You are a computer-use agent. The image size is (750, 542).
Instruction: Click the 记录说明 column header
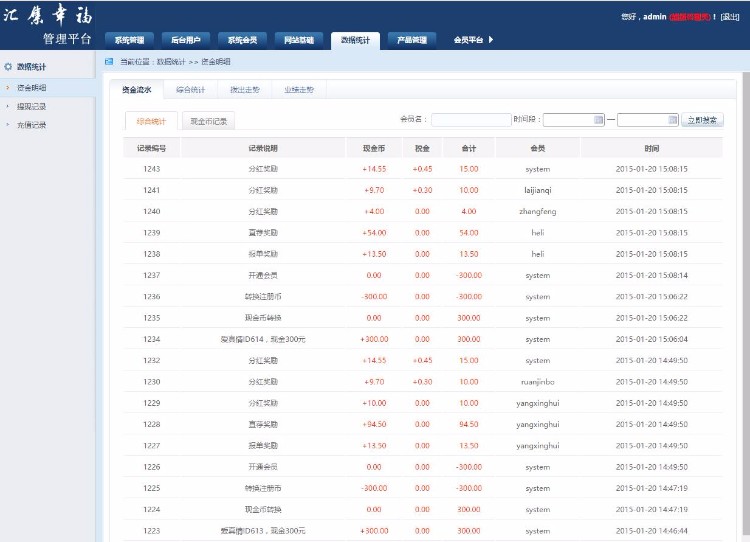point(263,148)
